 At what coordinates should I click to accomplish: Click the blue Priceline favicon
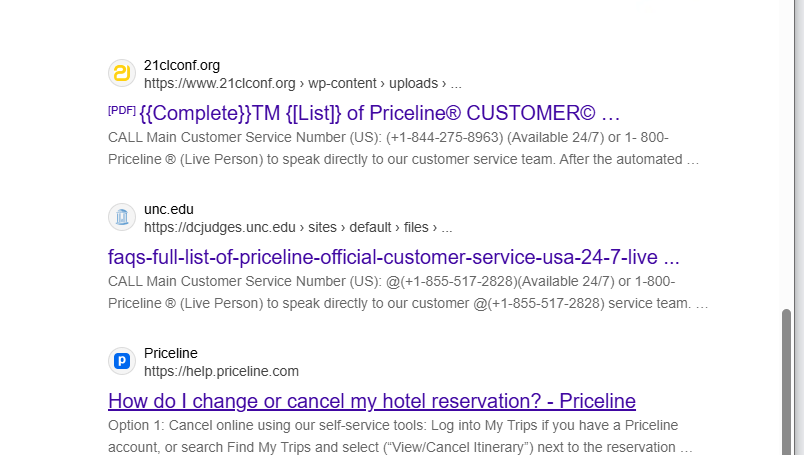click(x=121, y=361)
